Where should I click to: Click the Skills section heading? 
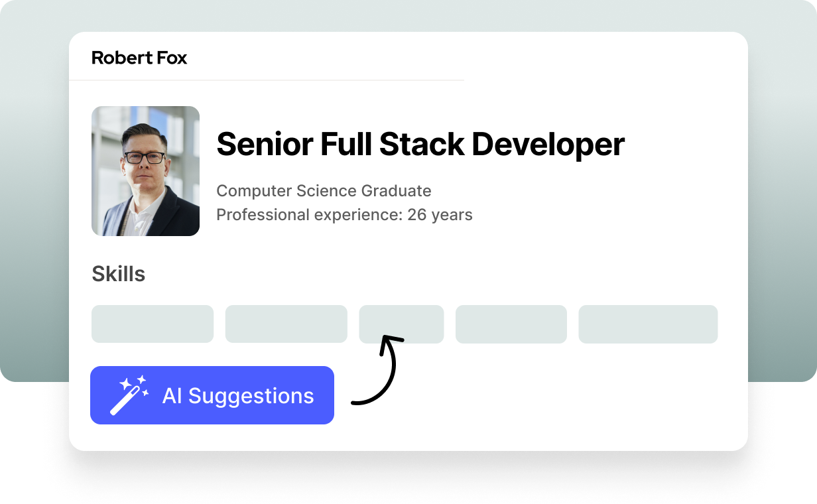tap(118, 274)
